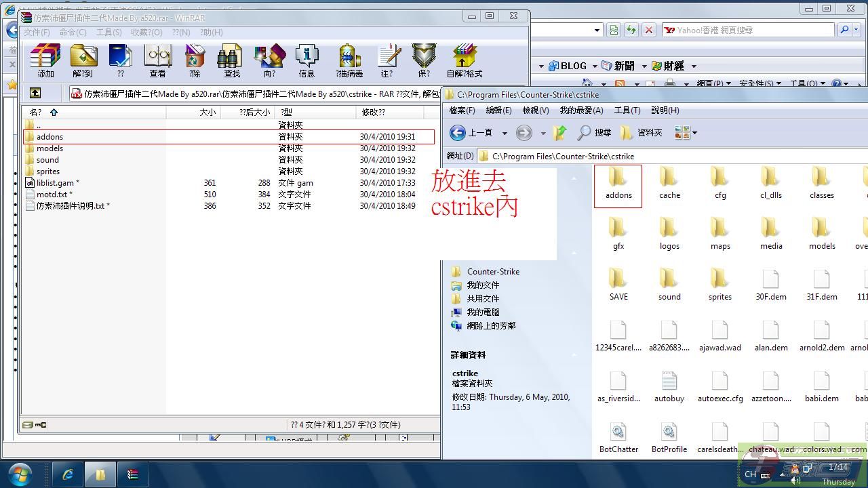The image size is (868, 488).
Task: Select motd.txt file in WinRAR
Action: point(229,194)
